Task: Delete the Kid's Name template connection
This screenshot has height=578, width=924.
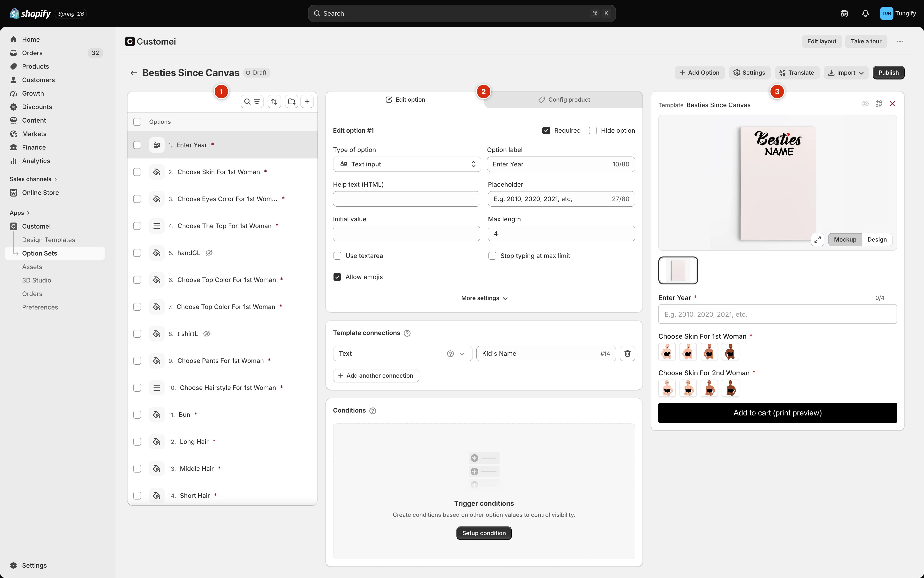Action: coord(627,354)
